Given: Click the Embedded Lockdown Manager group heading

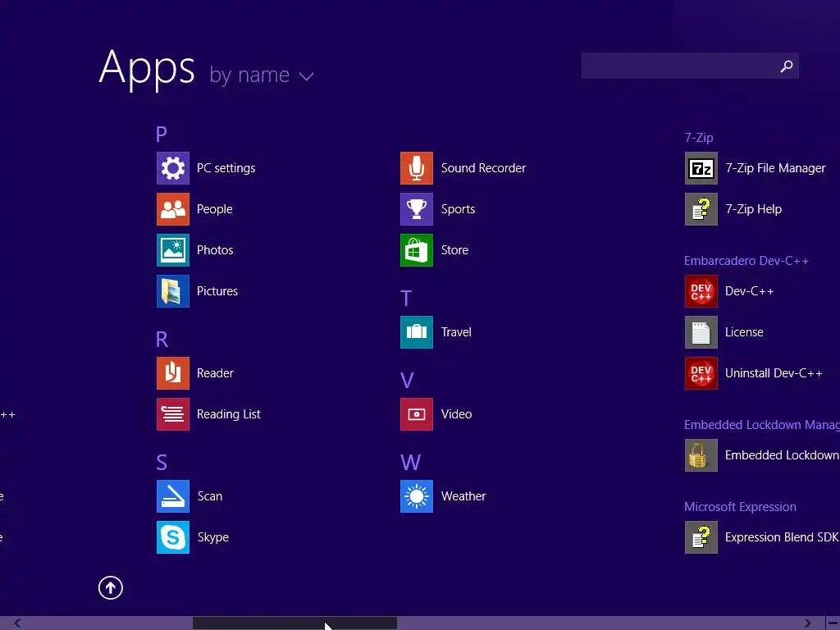Looking at the screenshot, I should point(762,425).
